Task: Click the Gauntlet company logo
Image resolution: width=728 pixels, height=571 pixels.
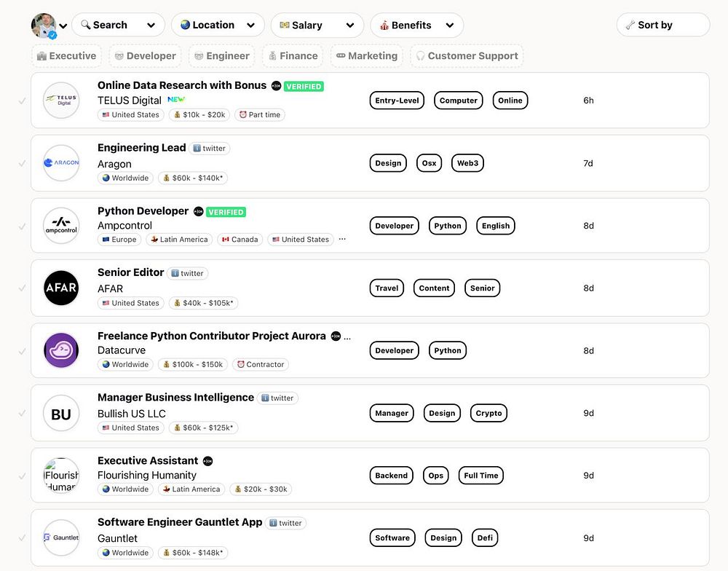Action: click(61, 537)
